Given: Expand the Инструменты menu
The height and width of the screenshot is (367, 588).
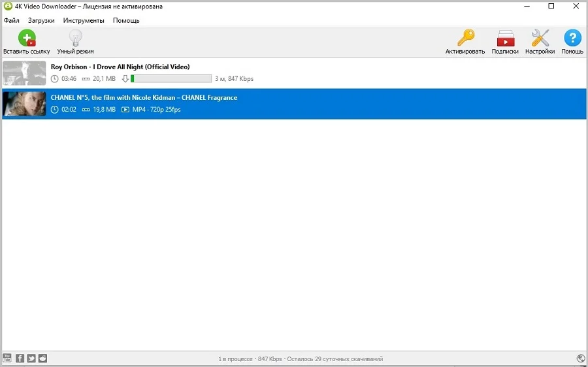Looking at the screenshot, I should coord(84,20).
